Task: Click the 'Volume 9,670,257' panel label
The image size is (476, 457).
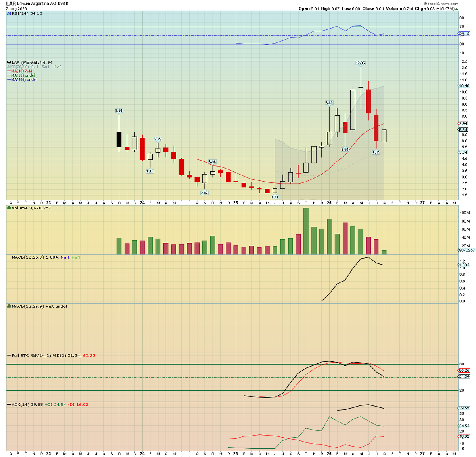Action: pyautogui.click(x=31, y=208)
